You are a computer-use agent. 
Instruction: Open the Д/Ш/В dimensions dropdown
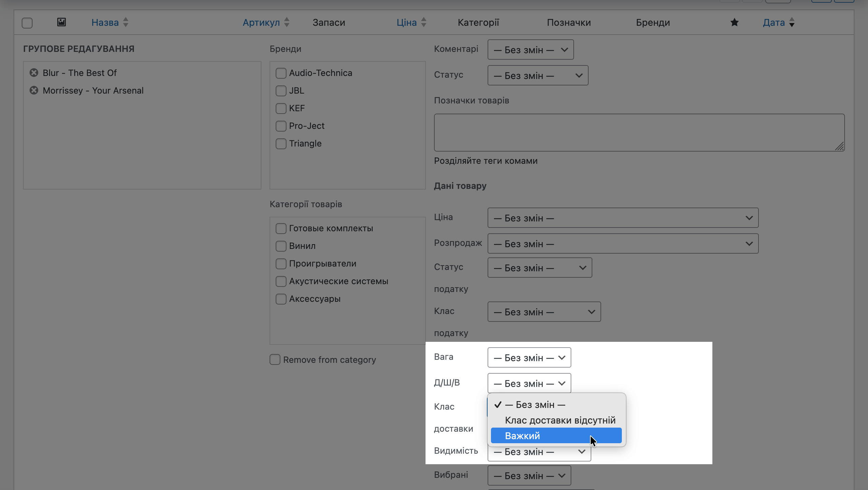[529, 383]
